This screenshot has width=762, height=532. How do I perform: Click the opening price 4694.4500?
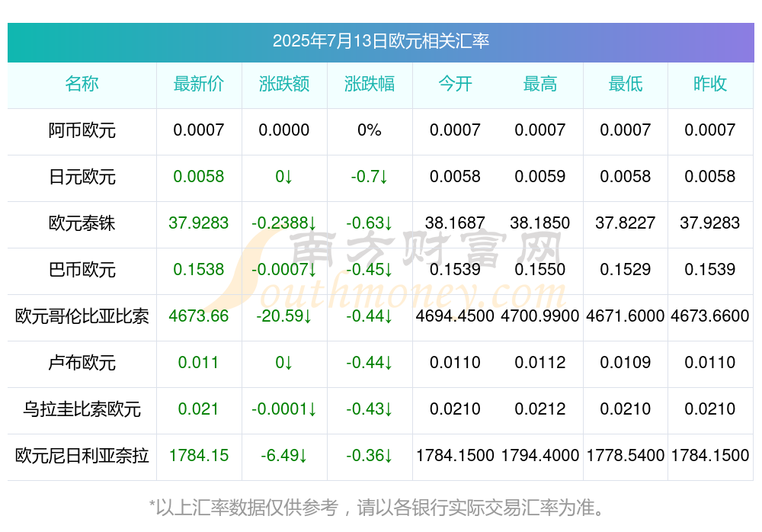(455, 316)
